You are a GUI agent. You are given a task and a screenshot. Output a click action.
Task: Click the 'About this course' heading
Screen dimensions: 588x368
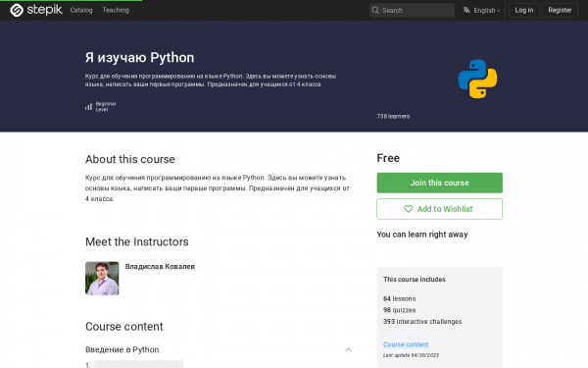[130, 159]
